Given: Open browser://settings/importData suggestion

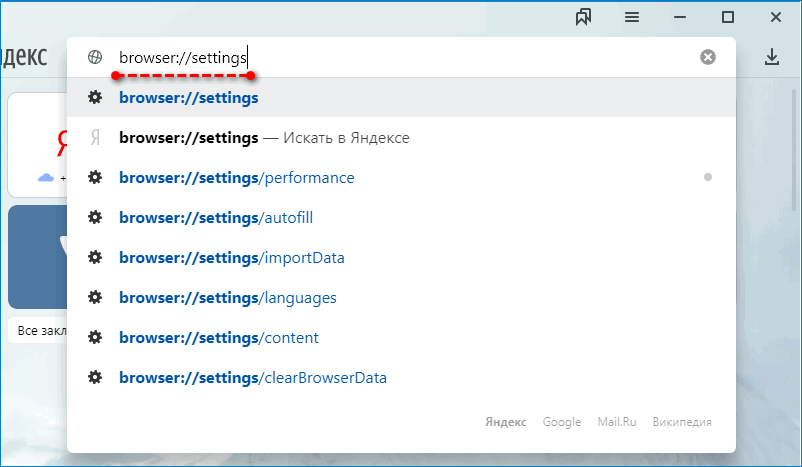Looking at the screenshot, I should (231, 258).
